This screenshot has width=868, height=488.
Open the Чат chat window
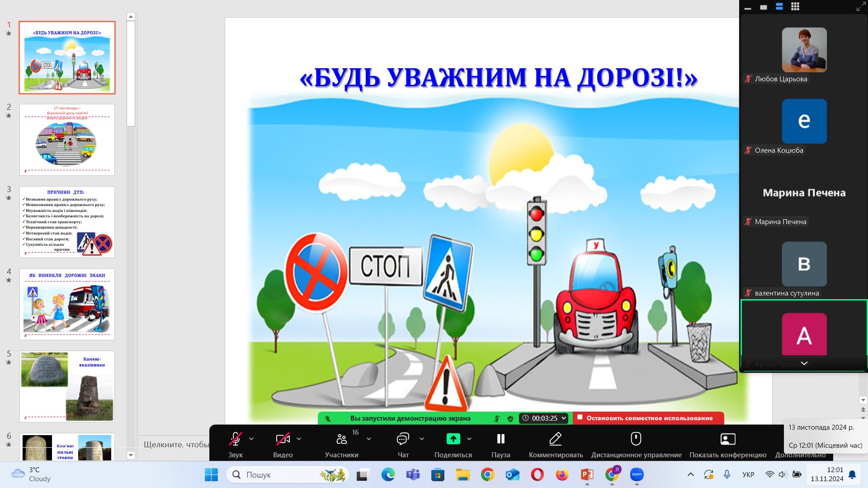tap(403, 439)
